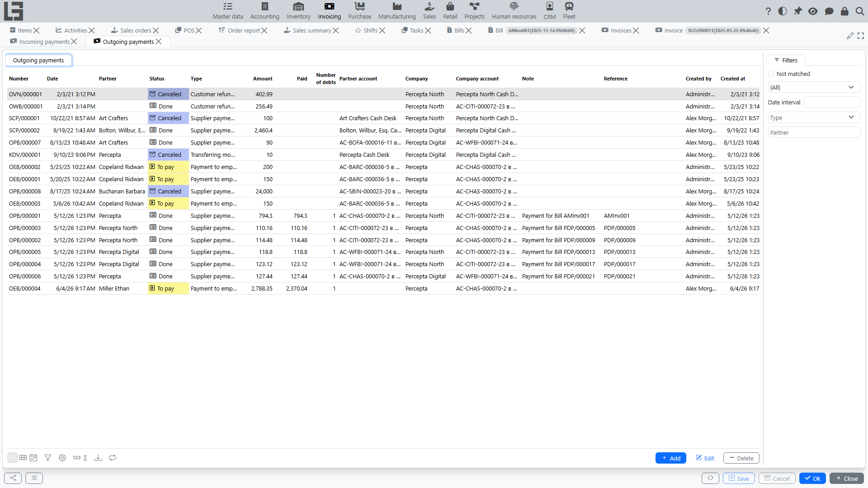Click the Date interval input field
Viewport: 868px width, 488px height.
click(832, 102)
